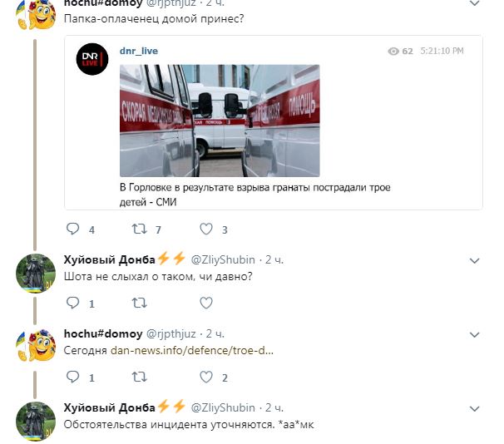This screenshot has height=444, width=504.
Task: Click the DNR LIVE round logo
Action: click(x=92, y=59)
